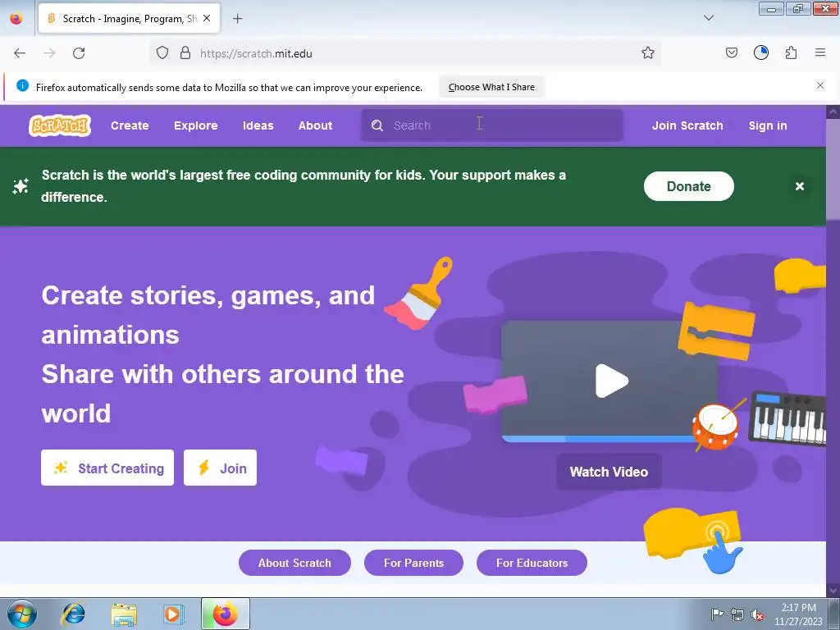Open the Create menu item
This screenshot has height=630, width=840.
pos(130,126)
